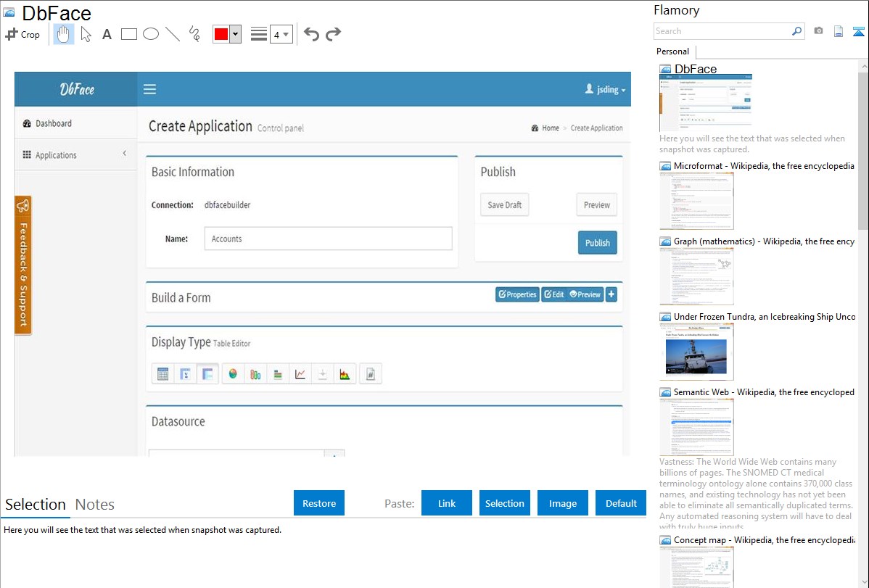This screenshot has width=869, height=588.
Task: Click the red color swatch
Action: click(221, 34)
